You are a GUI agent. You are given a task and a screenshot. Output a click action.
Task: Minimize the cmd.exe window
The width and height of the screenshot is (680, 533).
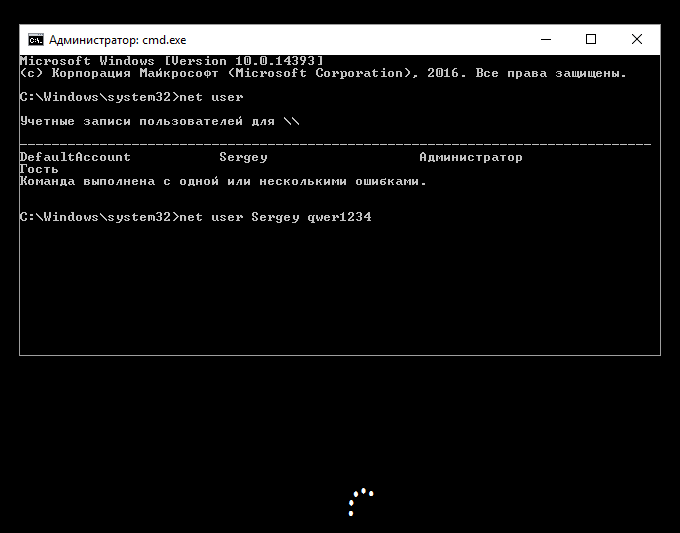point(546,39)
